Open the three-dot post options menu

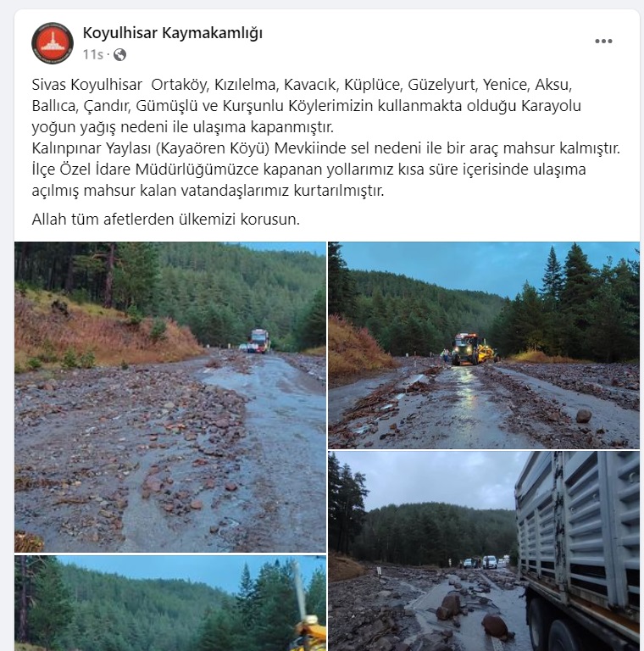[x=603, y=41]
